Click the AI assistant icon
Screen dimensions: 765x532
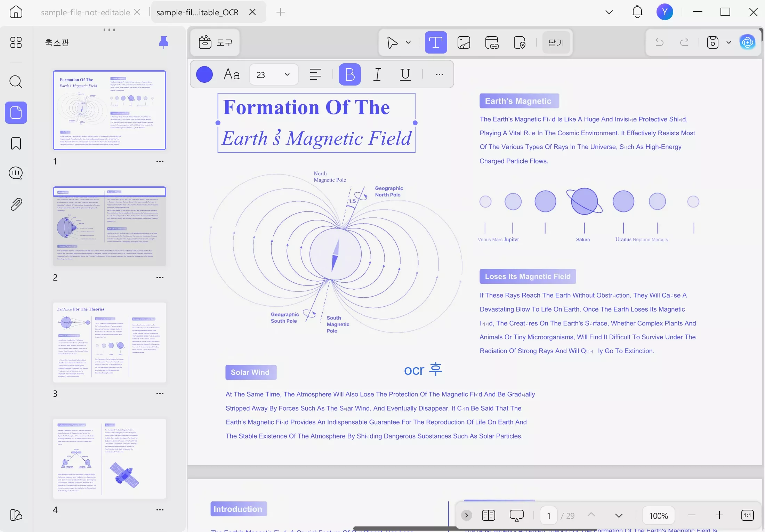point(747,42)
